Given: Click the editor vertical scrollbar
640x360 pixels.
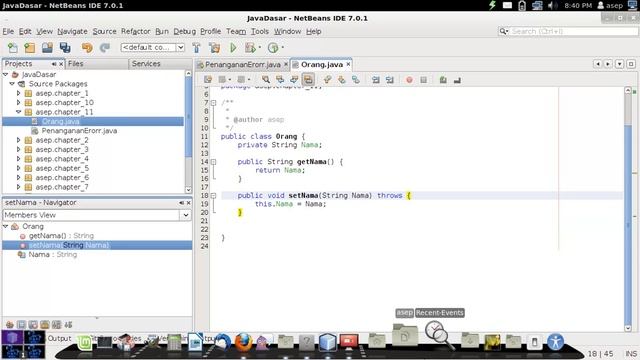Looking at the screenshot, I should tap(628, 209).
